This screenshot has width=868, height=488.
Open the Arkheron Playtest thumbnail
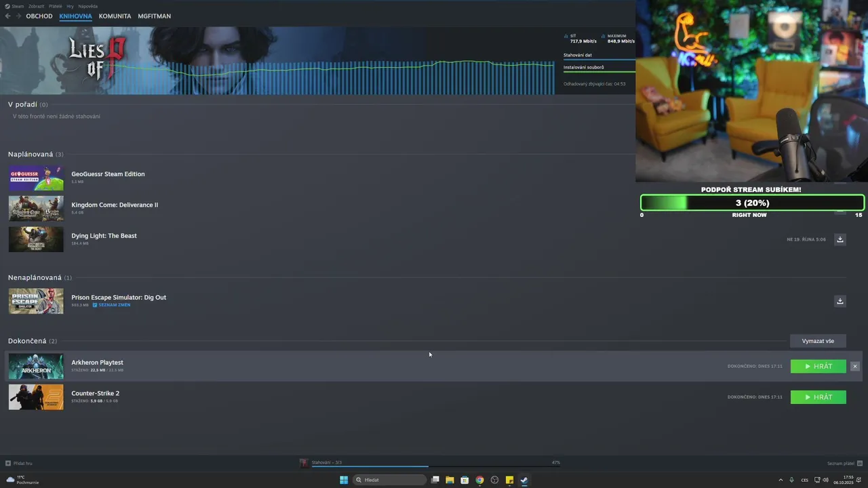point(36,366)
